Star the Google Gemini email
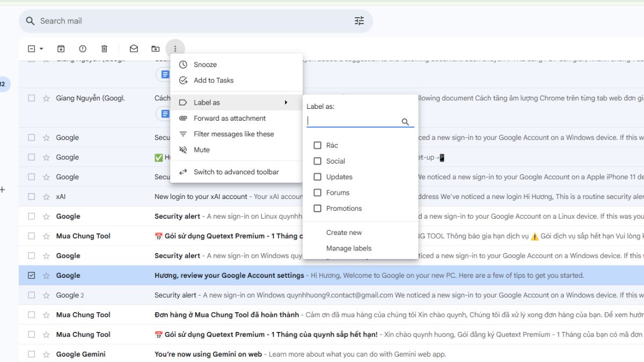This screenshot has height=362, width=644. (46, 354)
